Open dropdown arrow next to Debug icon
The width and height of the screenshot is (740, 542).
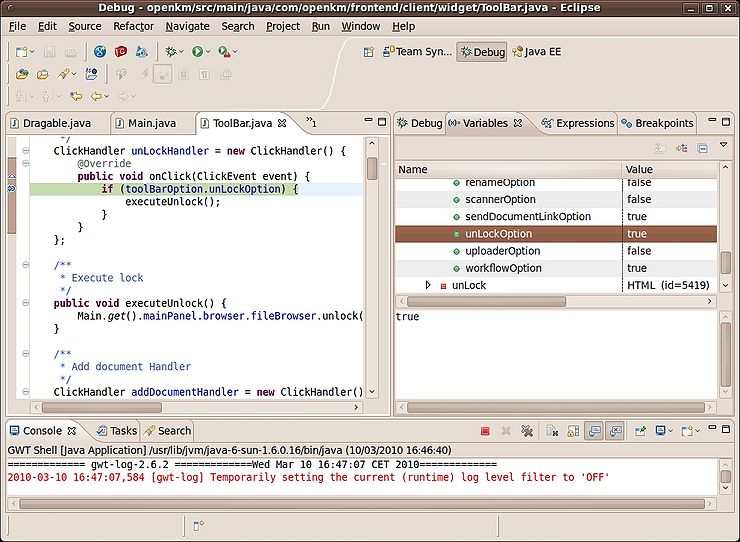point(181,52)
